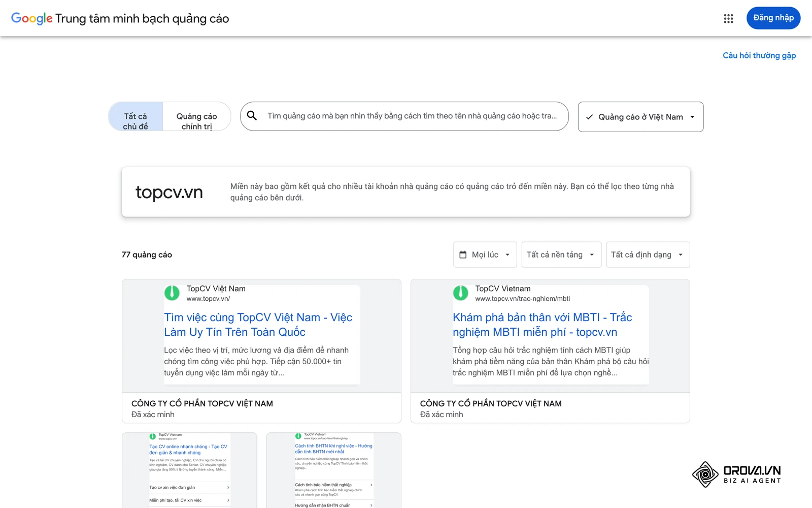The image size is (812, 508).
Task: Open the Cách tính BHTN ad thumbnail
Action: click(x=333, y=470)
